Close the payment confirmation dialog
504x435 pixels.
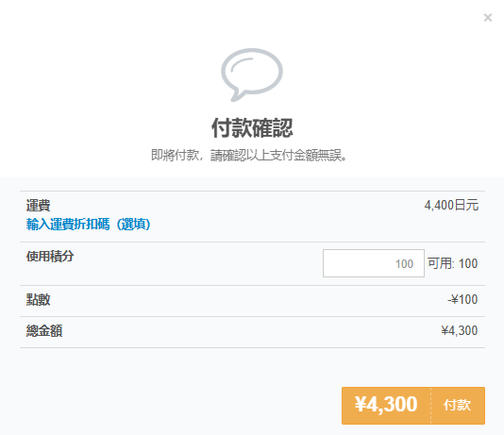488,17
